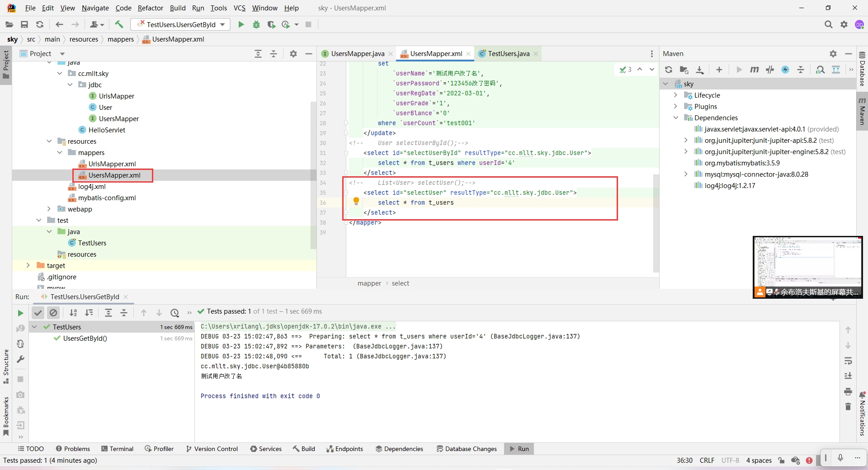
Task: Execute Maven goal with the m icon
Action: pos(754,70)
